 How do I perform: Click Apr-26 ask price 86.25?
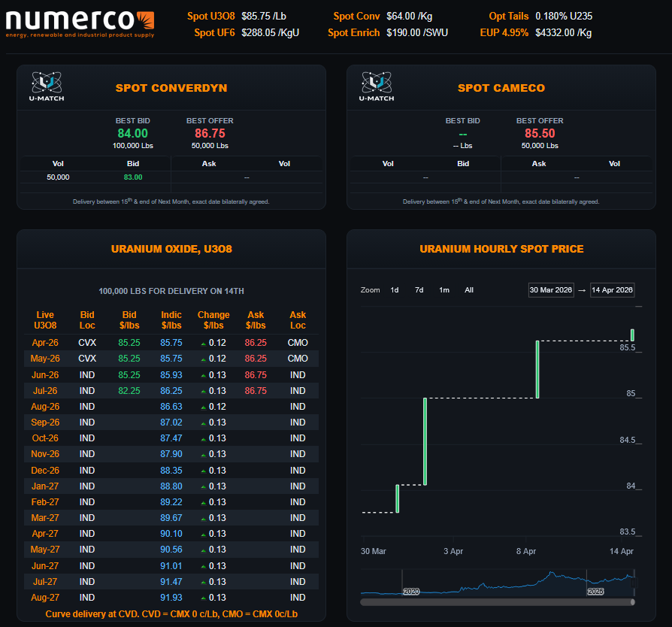[x=256, y=343]
